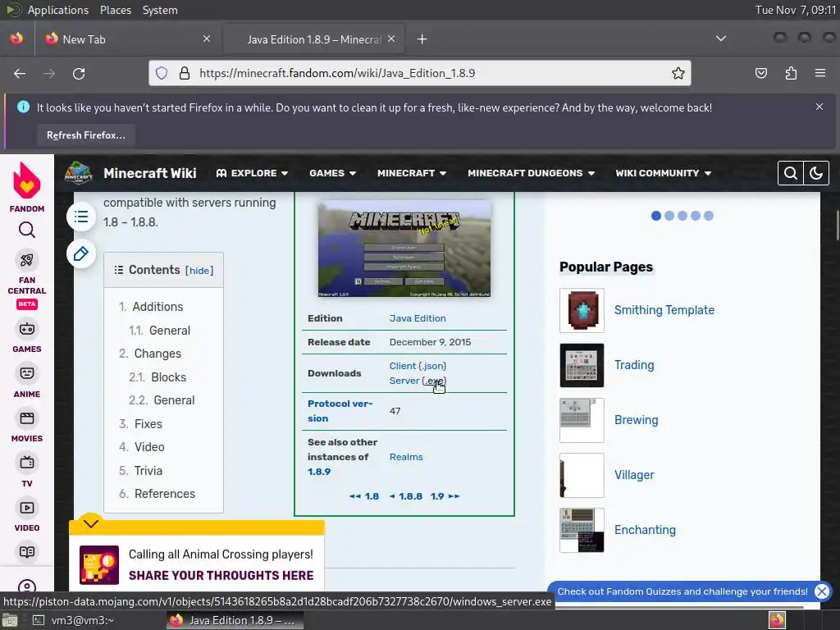Screen dimensions: 840x630
Task: Reload the page with refresh icon
Action: pyautogui.click(x=79, y=73)
